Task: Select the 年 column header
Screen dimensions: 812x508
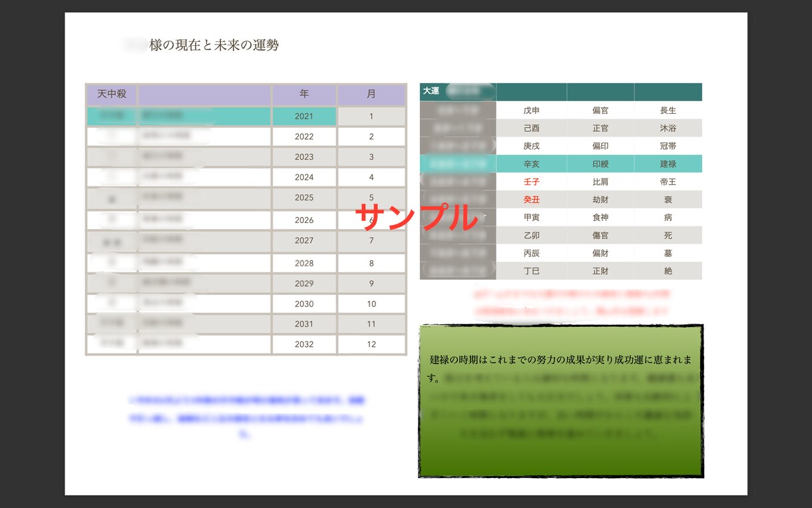Action: pyautogui.click(x=304, y=94)
